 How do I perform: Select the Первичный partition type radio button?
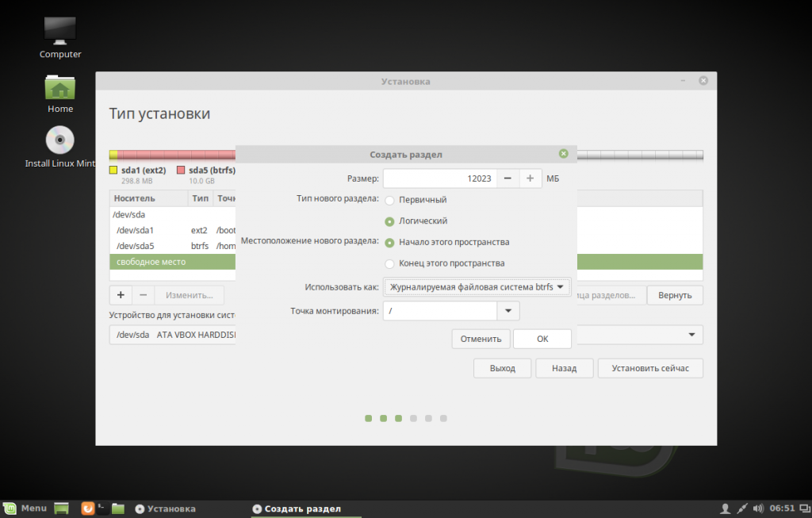(389, 200)
